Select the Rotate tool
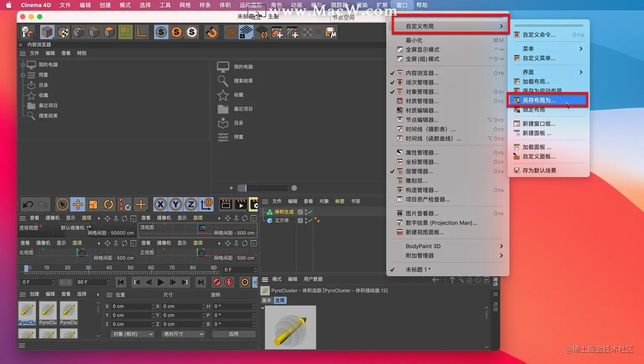Screen dimensions: 644x364 click(109, 205)
